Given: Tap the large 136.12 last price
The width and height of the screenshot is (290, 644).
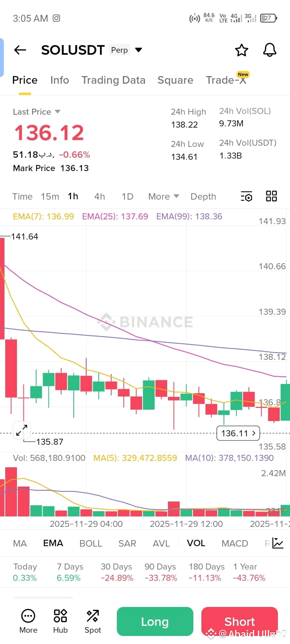Looking at the screenshot, I should click(49, 133).
